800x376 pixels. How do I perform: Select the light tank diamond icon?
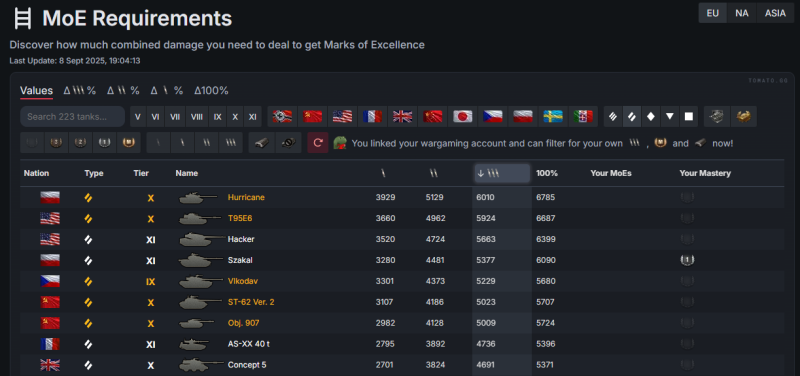(x=651, y=116)
